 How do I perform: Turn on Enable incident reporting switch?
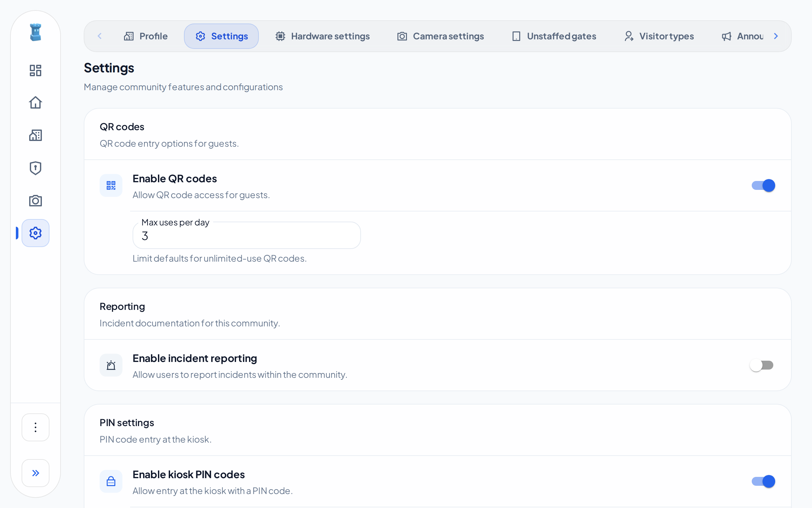click(762, 365)
